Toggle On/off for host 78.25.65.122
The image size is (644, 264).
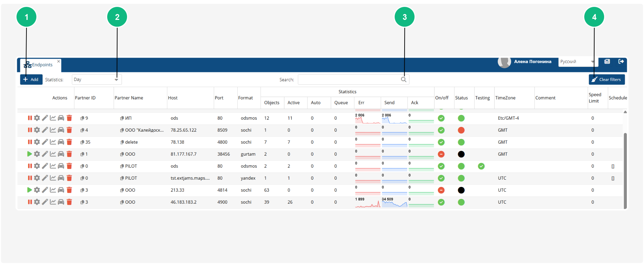441,130
